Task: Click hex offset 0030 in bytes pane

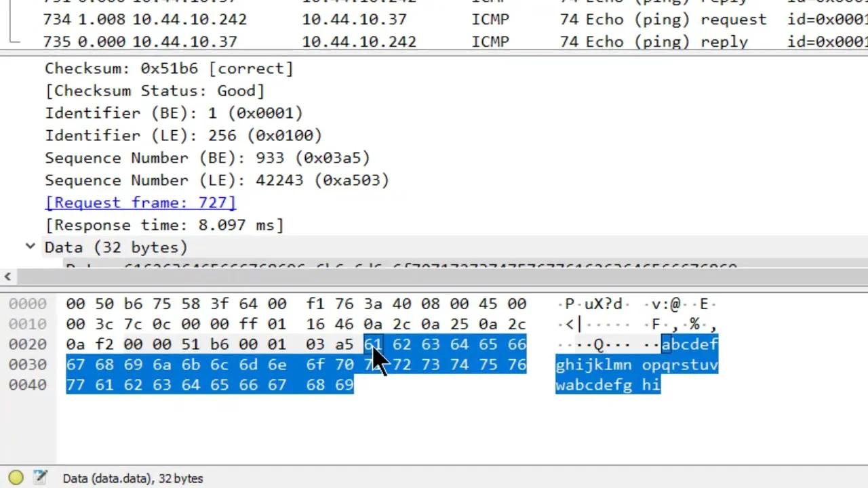Action: (28, 365)
